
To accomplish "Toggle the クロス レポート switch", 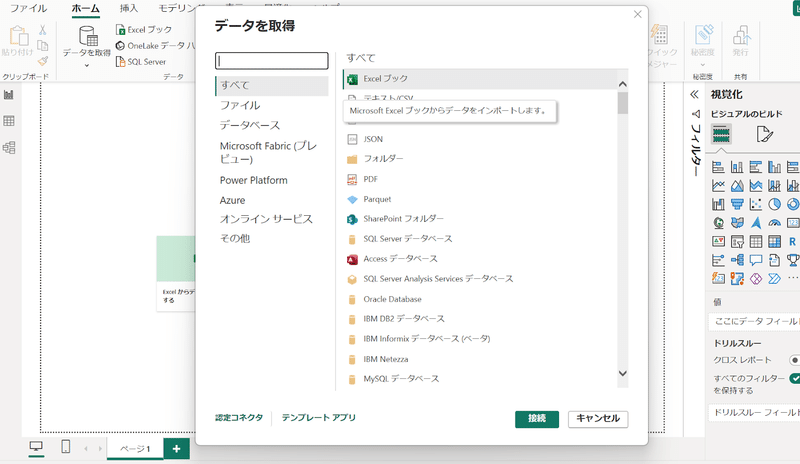I will pos(794,360).
